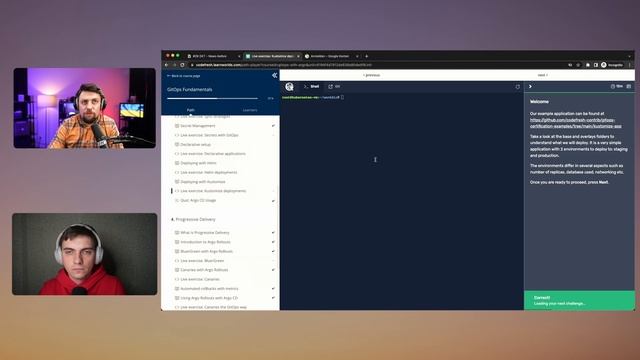The width and height of the screenshot is (640, 360).
Task: Select the Shell tab
Action: click(x=311, y=87)
